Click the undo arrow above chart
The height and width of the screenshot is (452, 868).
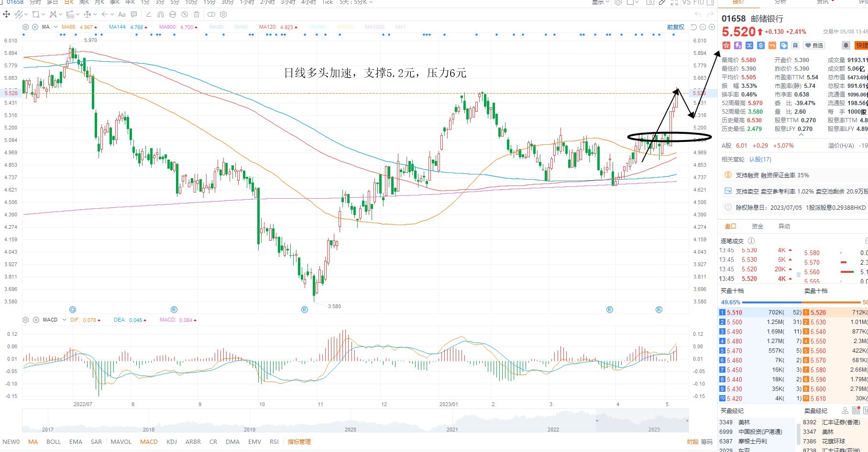tap(698, 15)
